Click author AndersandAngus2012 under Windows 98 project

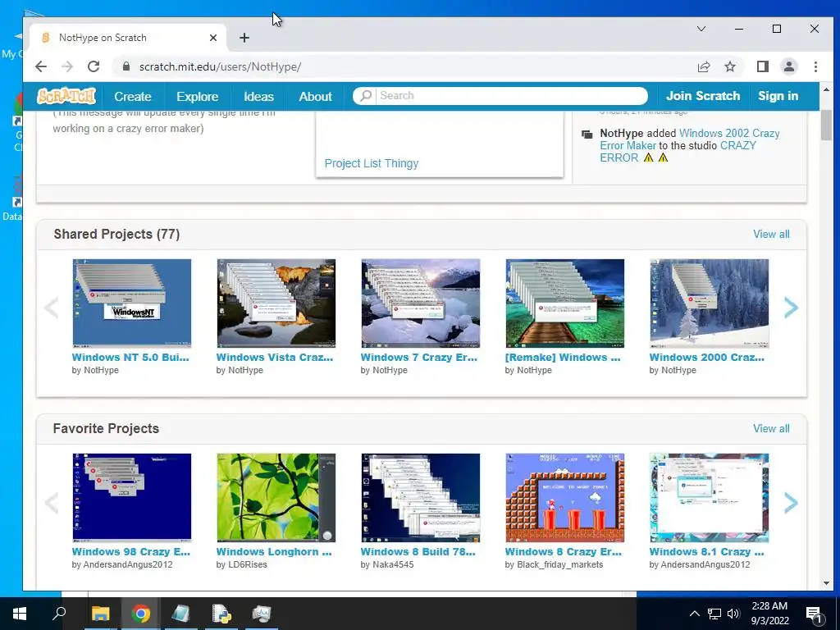coord(127,564)
